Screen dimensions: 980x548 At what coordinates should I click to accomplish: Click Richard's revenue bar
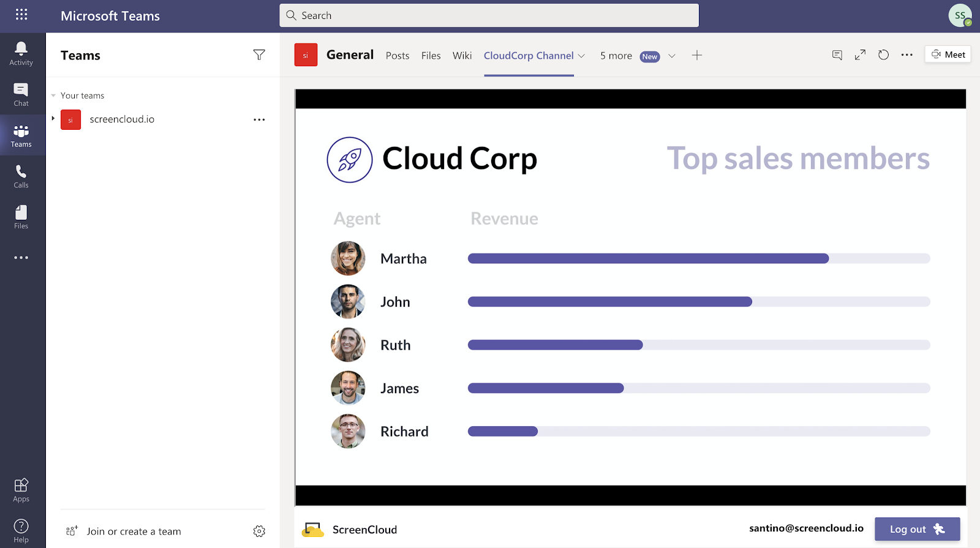699,431
